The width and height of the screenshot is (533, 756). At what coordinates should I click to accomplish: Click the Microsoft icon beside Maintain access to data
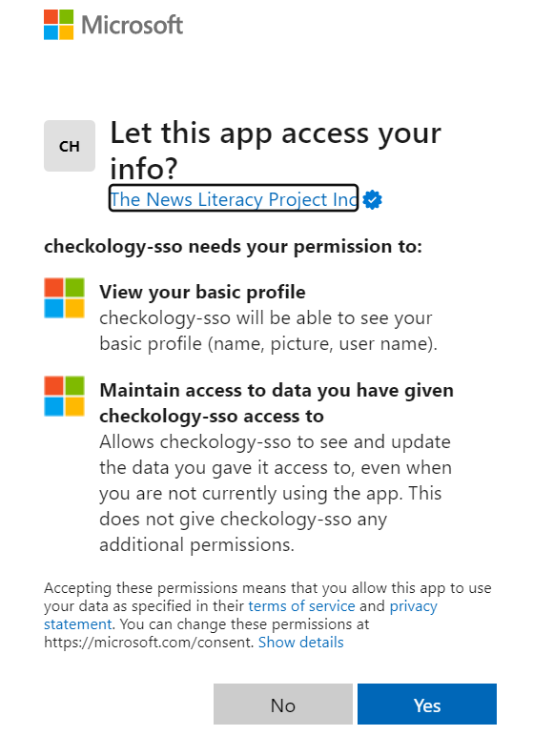64,397
